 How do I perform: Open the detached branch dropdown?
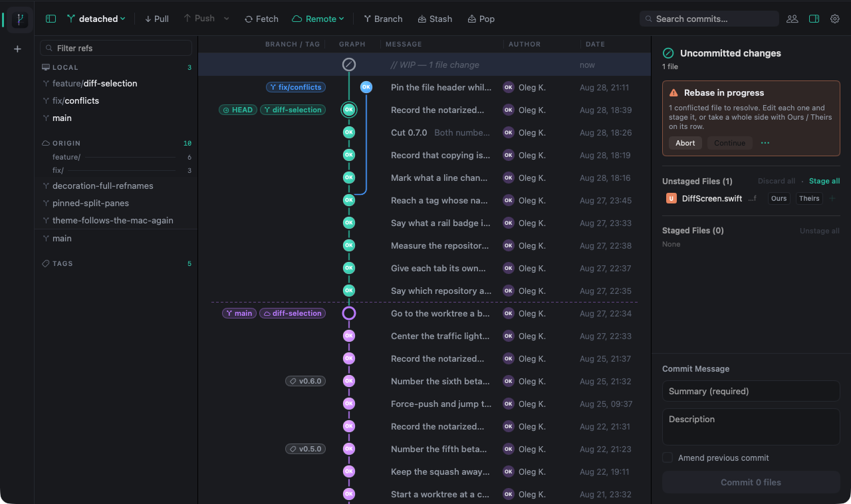click(96, 19)
